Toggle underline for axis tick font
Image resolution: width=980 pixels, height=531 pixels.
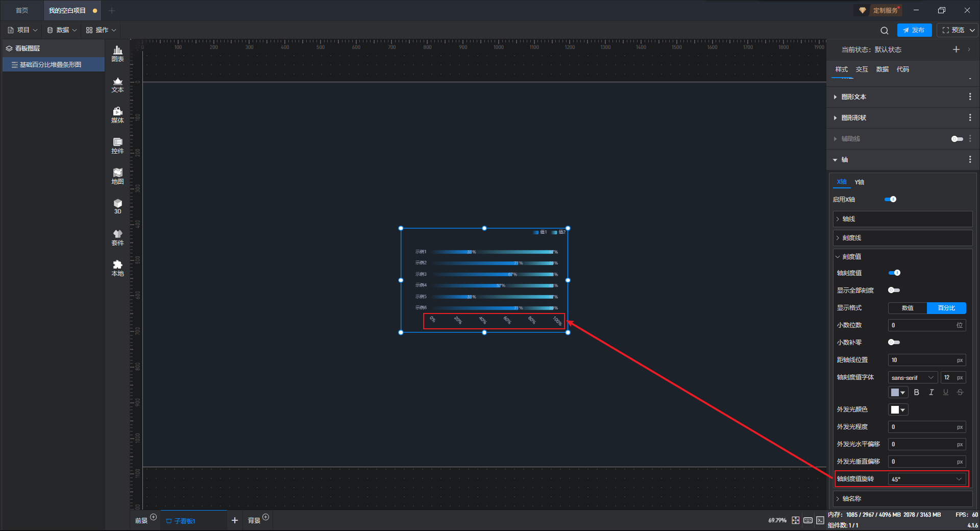tap(946, 392)
